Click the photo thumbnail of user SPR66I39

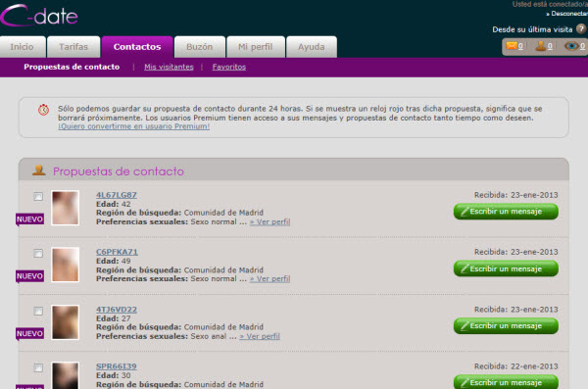pyautogui.click(x=66, y=375)
